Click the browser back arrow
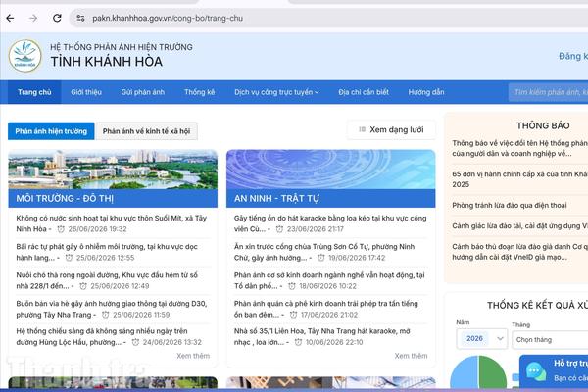The width and height of the screenshot is (588, 392). pyautogui.click(x=10, y=18)
